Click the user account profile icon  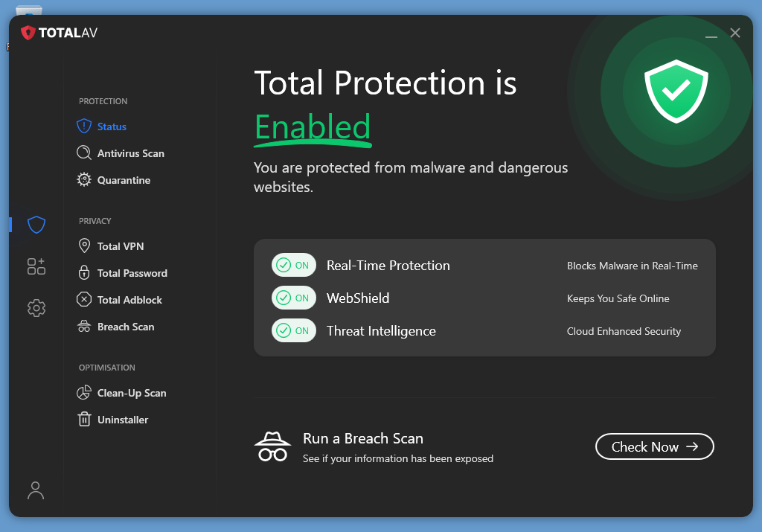(x=36, y=490)
